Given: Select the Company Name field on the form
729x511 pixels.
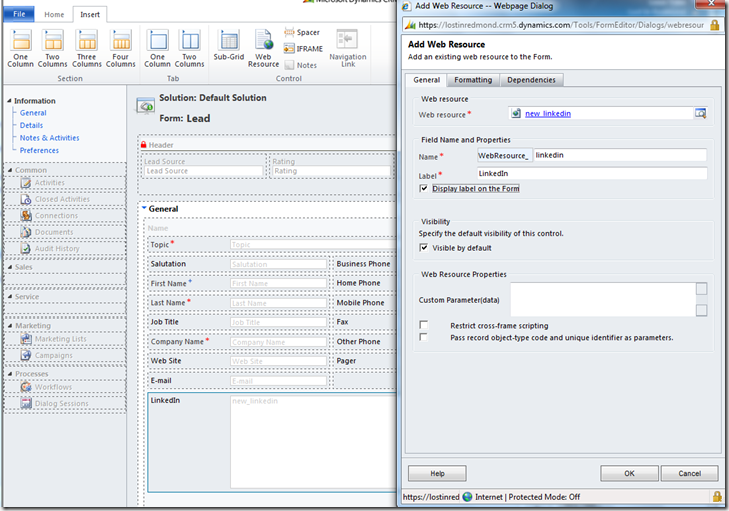Looking at the screenshot, I should (238, 342).
